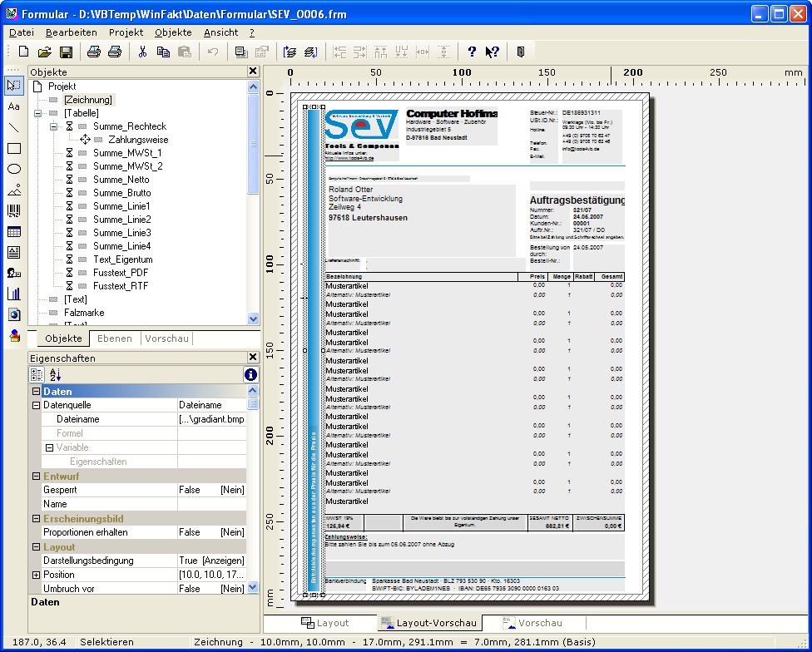Toggle Proportionen erhalten value
Image resolution: width=812 pixels, height=652 pixels.
[x=190, y=532]
